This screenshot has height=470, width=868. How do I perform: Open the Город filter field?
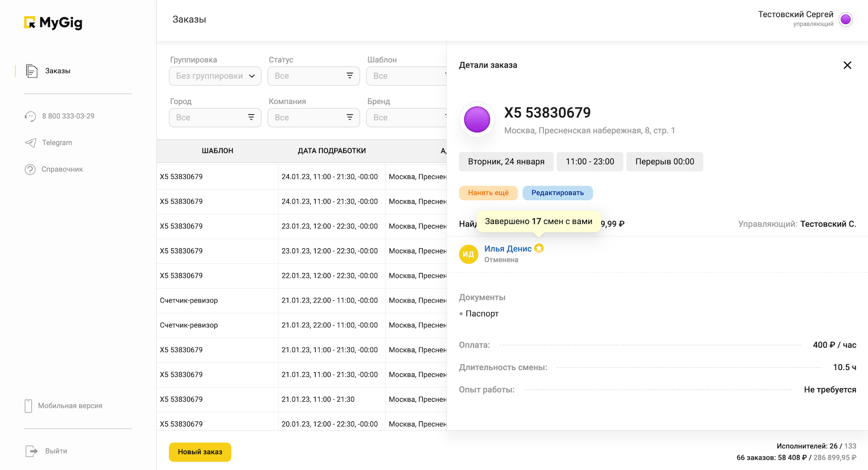215,117
